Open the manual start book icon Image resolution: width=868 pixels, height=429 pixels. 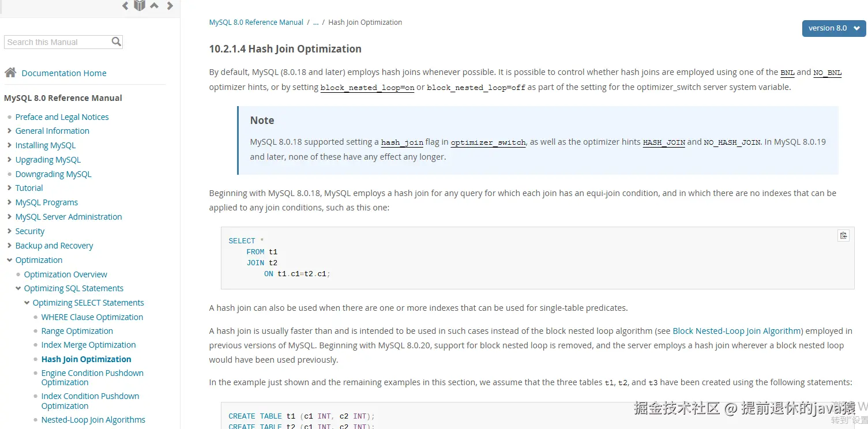140,6
